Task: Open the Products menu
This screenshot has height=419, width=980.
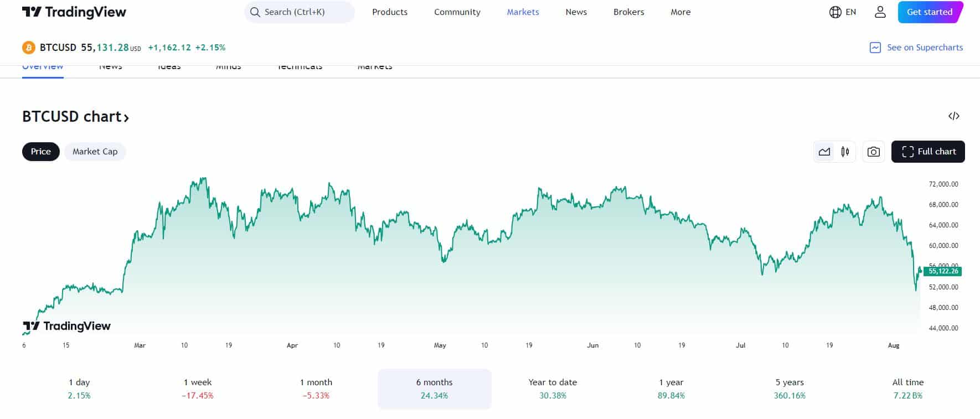Action: pyautogui.click(x=390, y=12)
